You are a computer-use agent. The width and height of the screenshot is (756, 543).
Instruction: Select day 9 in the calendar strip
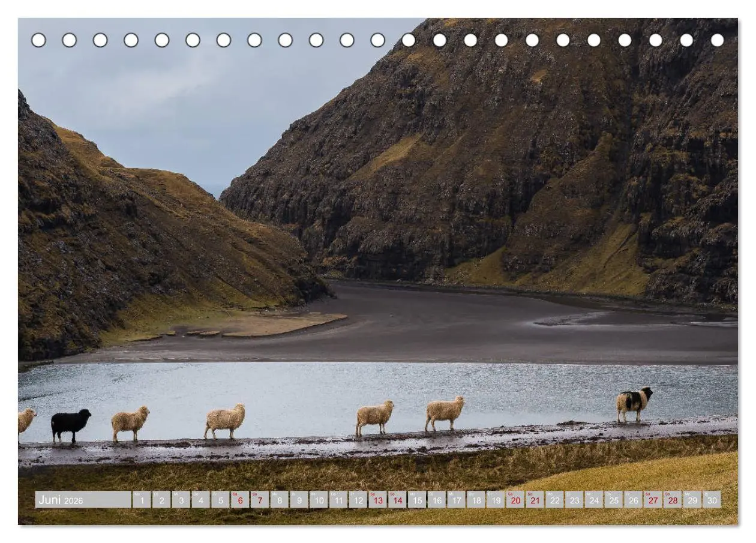[299, 500]
